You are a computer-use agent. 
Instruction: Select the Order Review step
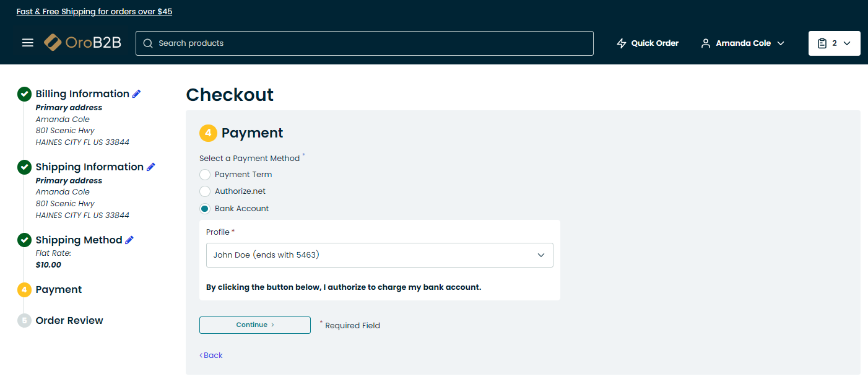click(69, 321)
